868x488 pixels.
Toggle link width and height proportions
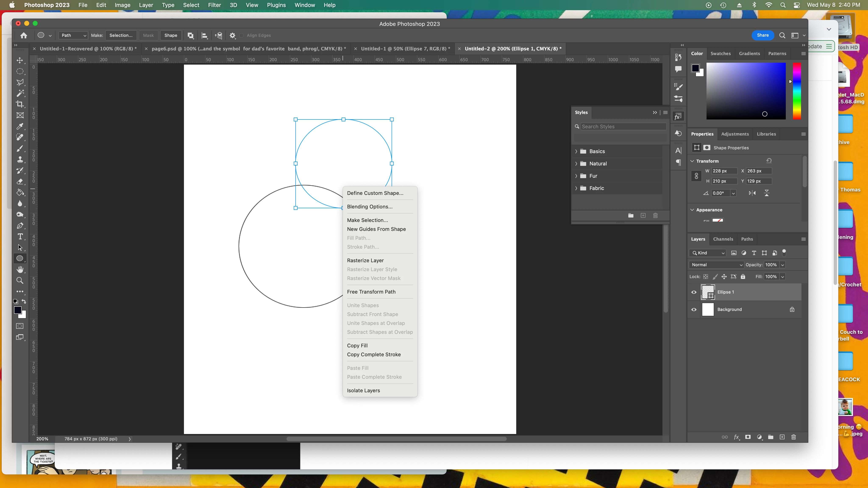click(696, 176)
